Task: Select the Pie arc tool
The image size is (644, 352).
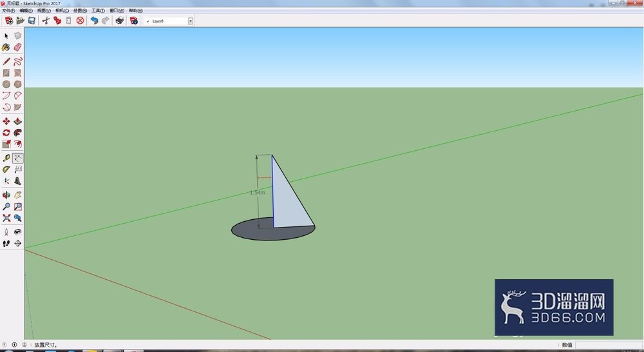Action: (17, 107)
